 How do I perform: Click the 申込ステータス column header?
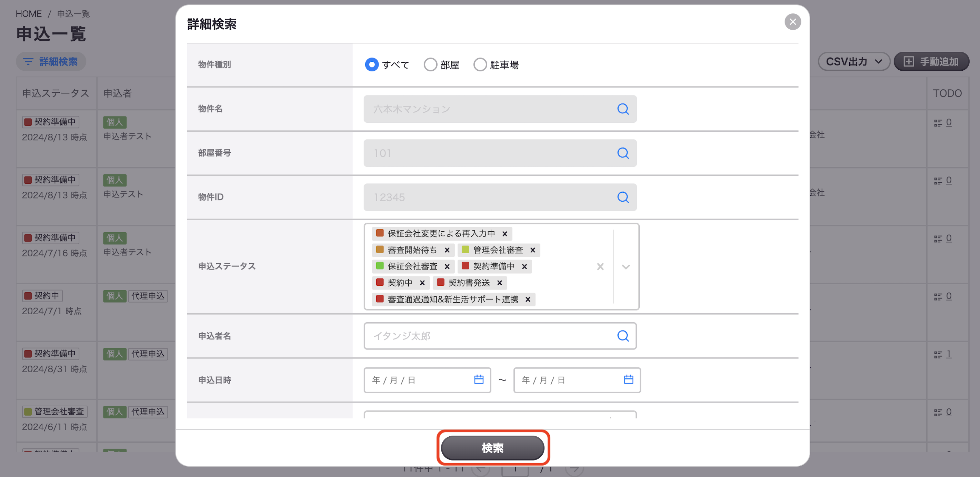click(x=56, y=93)
